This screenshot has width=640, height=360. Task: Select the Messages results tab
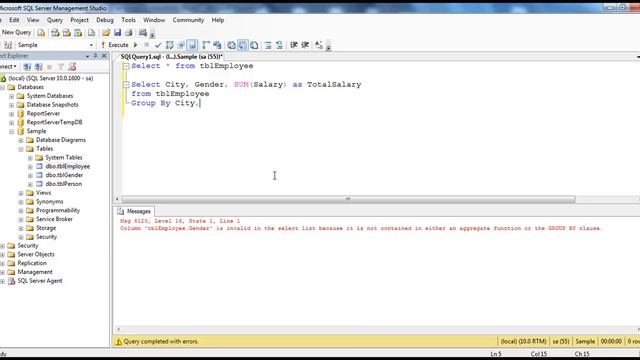coord(134,211)
